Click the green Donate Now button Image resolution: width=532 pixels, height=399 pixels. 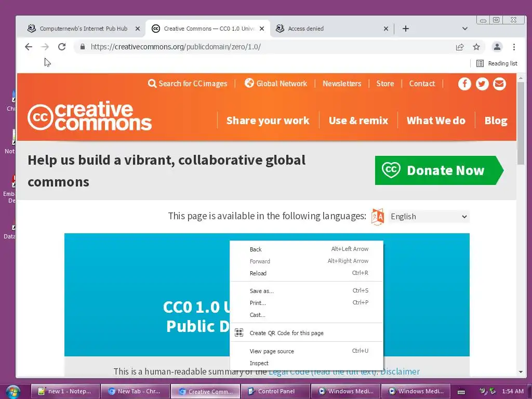(439, 170)
